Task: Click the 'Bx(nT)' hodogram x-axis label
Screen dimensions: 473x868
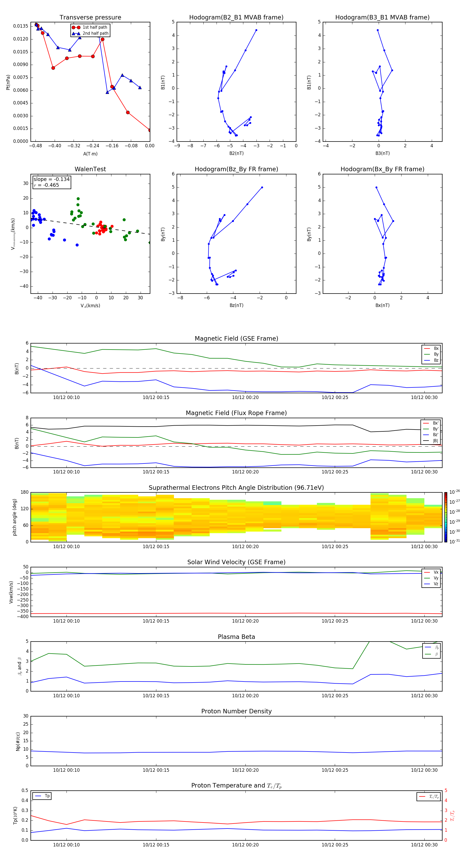Action: coord(382,305)
